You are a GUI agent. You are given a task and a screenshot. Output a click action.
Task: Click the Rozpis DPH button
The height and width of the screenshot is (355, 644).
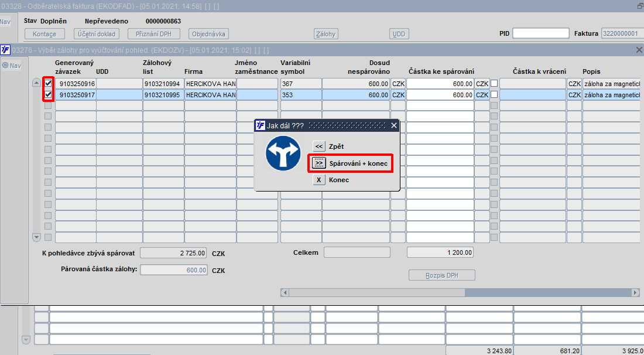click(442, 275)
